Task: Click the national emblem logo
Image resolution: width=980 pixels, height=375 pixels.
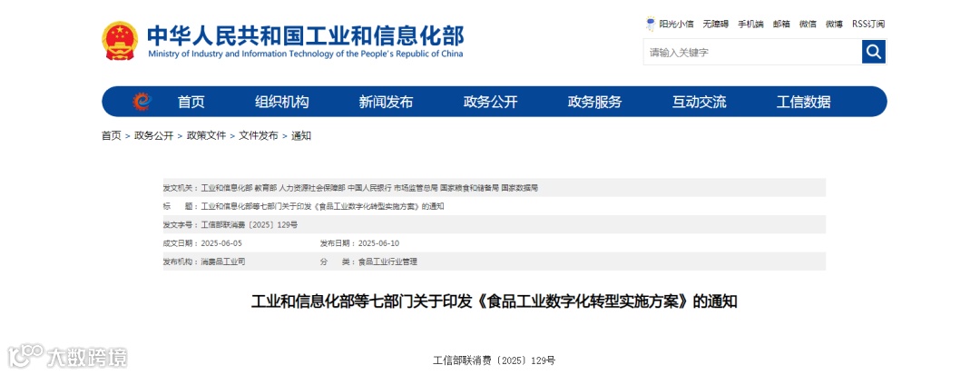Action: [120, 41]
